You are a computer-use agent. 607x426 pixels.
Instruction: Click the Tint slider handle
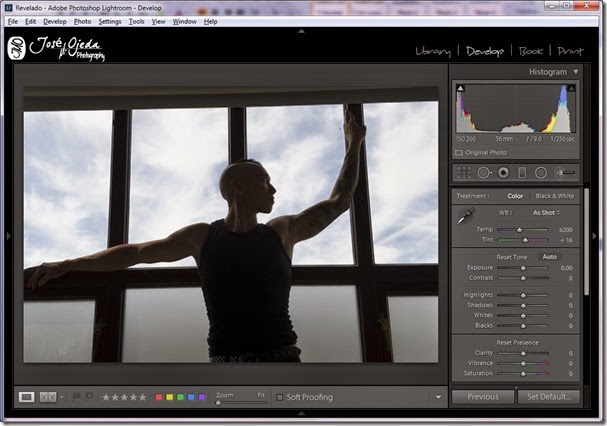tap(525, 240)
